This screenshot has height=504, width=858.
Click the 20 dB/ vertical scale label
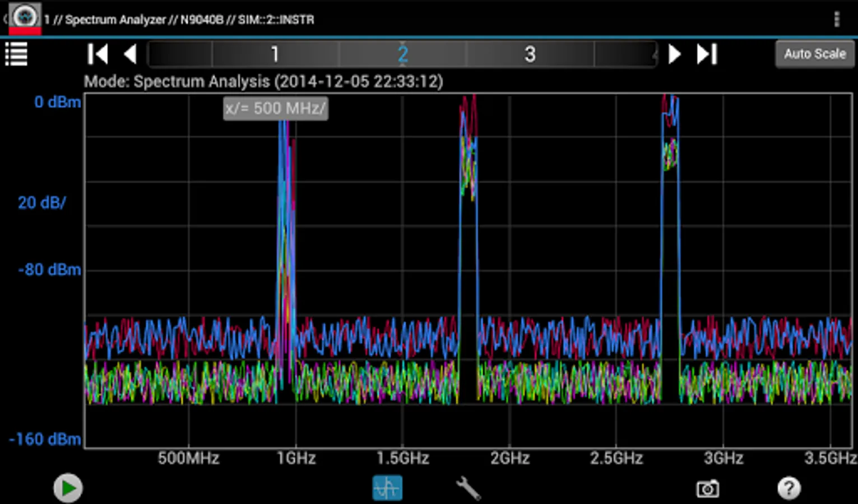tap(42, 202)
